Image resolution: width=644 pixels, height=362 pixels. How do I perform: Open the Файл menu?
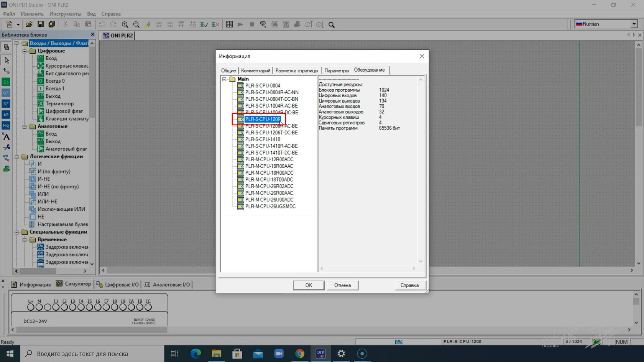pyautogui.click(x=9, y=14)
